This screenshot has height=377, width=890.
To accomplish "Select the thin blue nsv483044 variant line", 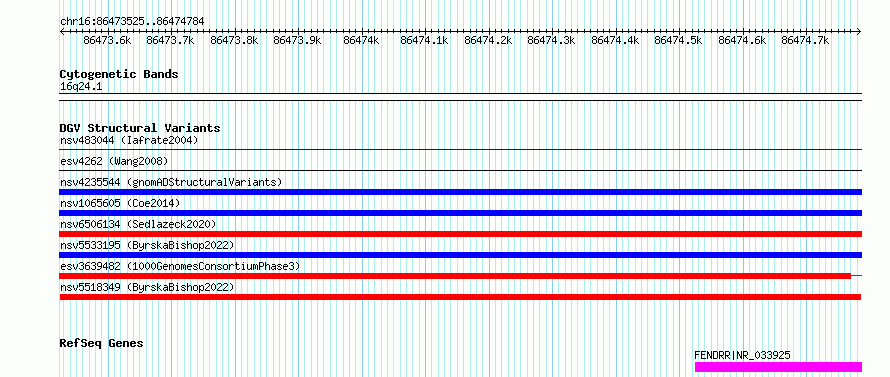I will pyautogui.click(x=461, y=149).
